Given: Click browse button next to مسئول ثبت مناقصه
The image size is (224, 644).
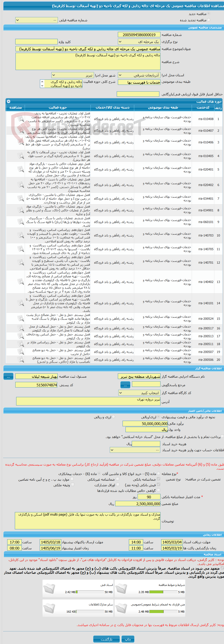Looking at the screenshot, I should pyautogui.click(x=9, y=376).
